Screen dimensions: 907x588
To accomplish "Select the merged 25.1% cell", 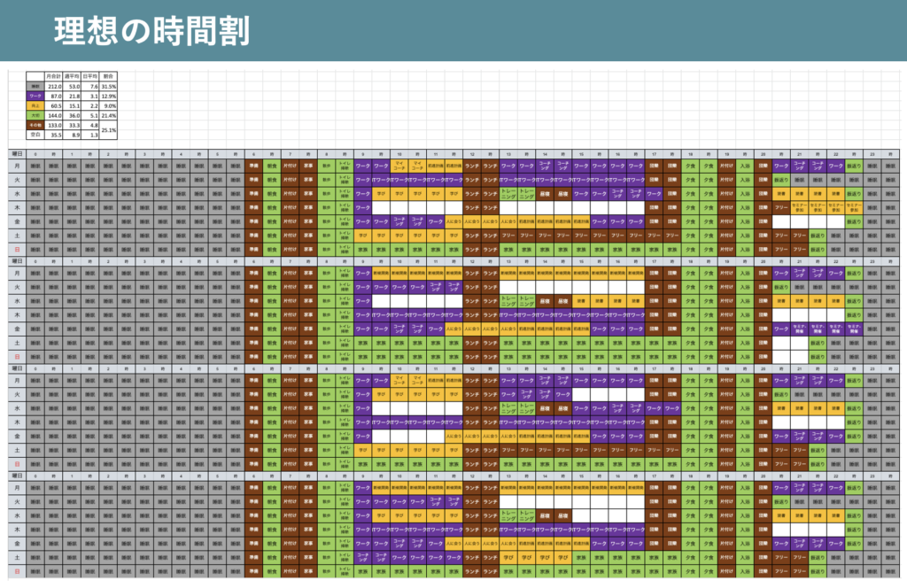I will click(x=108, y=130).
